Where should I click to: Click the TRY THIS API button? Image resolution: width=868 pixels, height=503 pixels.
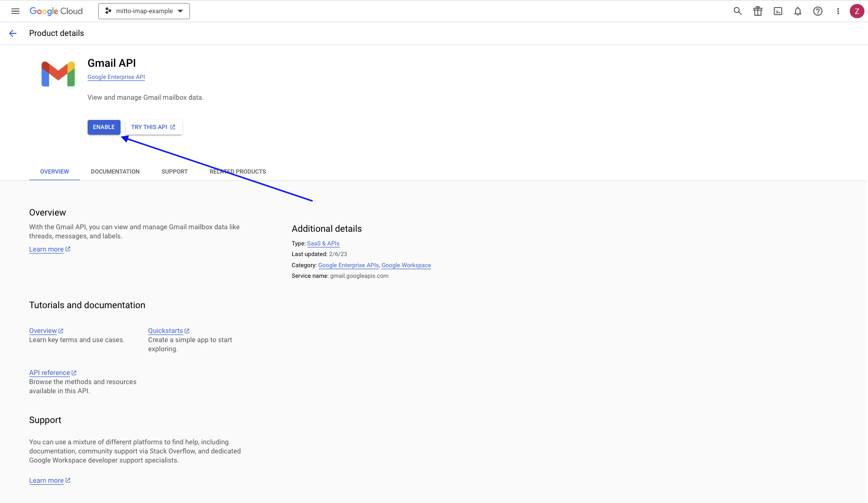[x=153, y=127]
